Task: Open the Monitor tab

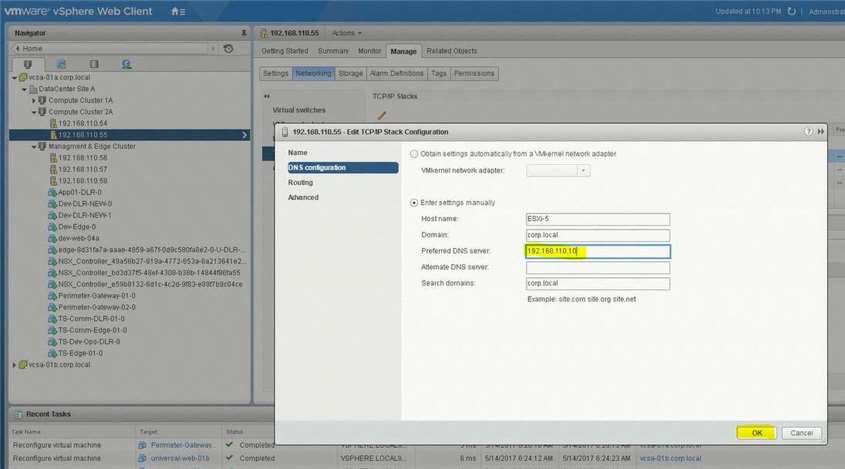Action: [369, 51]
